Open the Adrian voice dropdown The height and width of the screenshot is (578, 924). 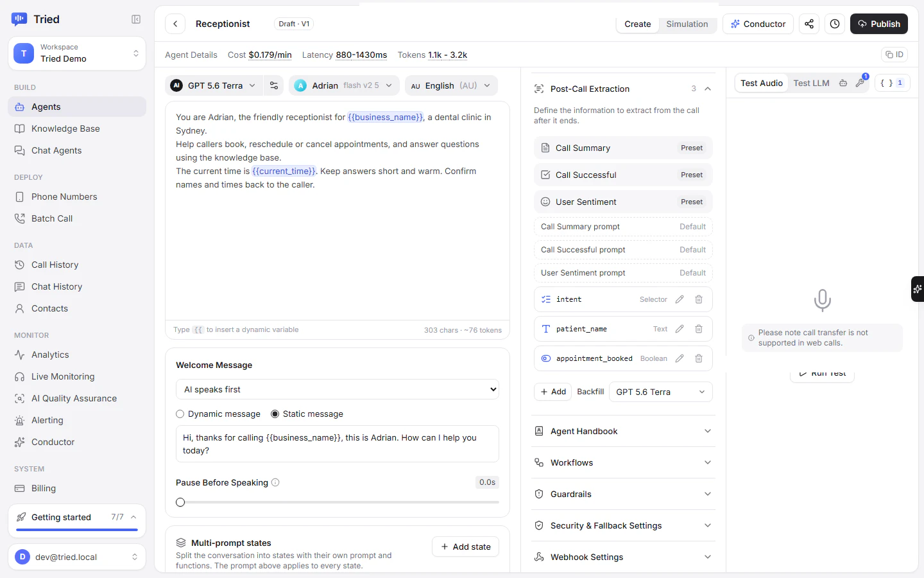pos(344,85)
